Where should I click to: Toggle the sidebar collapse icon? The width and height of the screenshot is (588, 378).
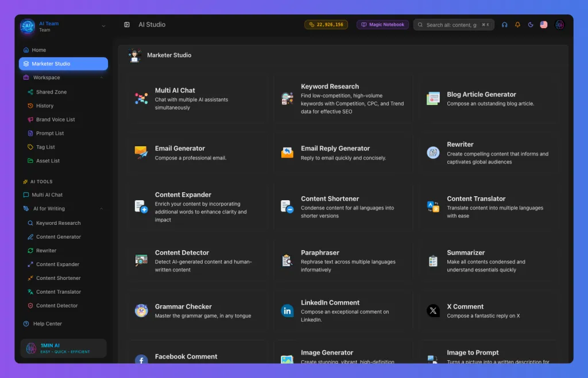click(127, 25)
